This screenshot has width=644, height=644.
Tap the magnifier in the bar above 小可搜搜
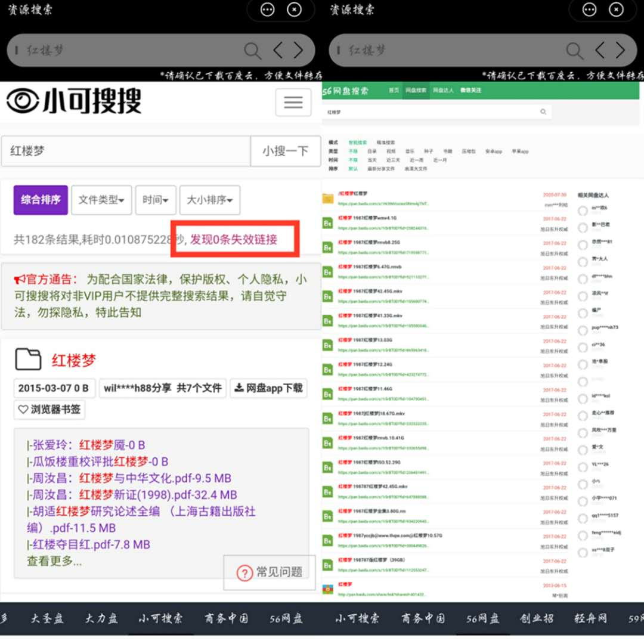point(252,51)
